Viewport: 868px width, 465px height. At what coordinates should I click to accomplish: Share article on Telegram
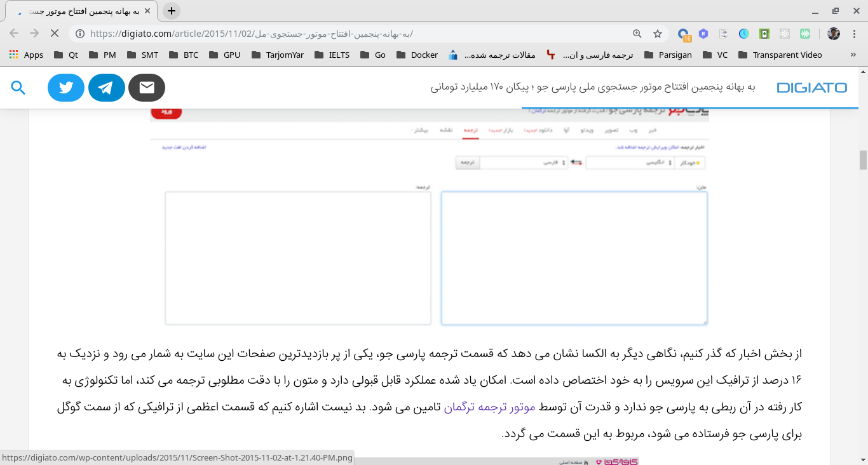coord(106,88)
